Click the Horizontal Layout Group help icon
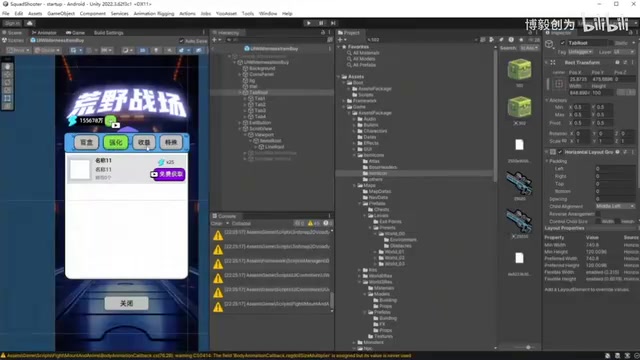 (618, 152)
